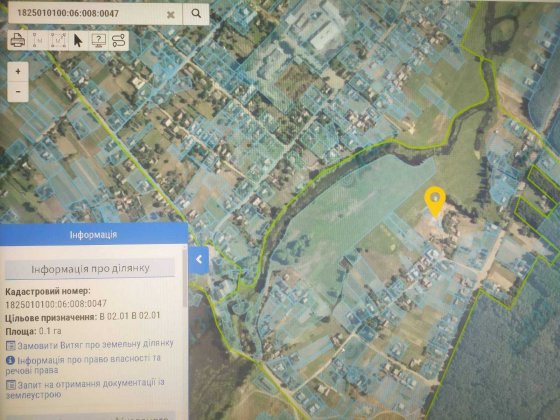Open the Інформація про ділянку section
The image size is (560, 420).
click(x=90, y=269)
